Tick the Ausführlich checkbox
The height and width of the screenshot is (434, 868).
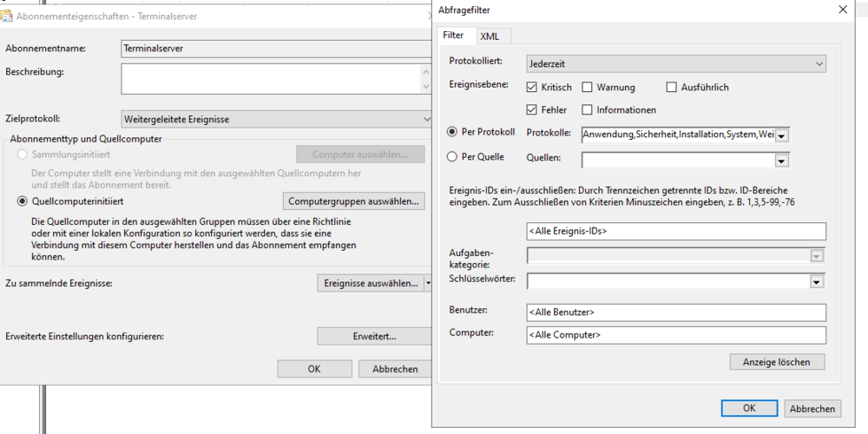(x=672, y=88)
